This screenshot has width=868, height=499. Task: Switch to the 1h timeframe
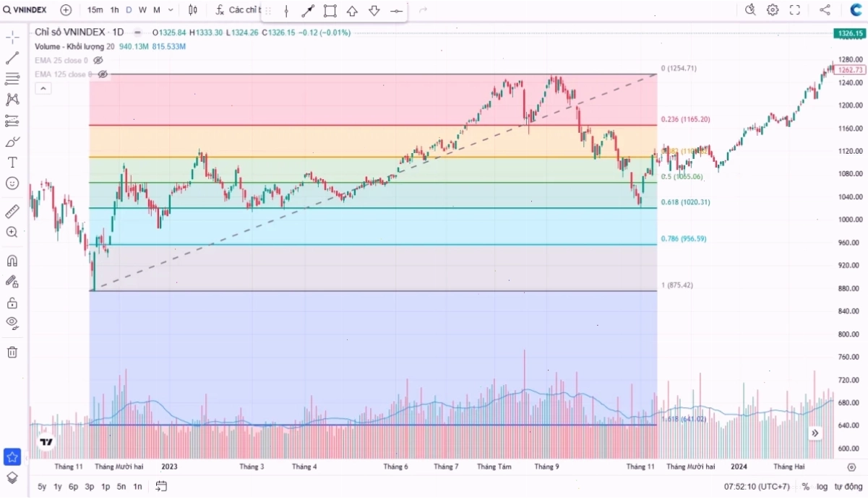(x=114, y=10)
